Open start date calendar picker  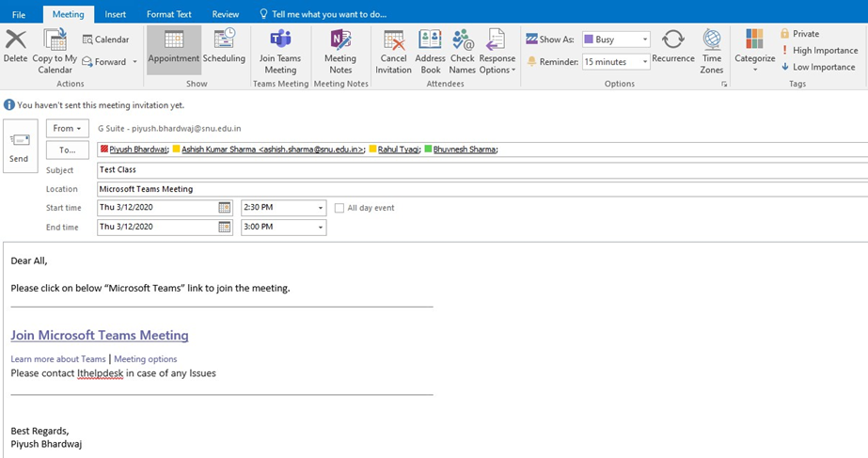(x=224, y=208)
